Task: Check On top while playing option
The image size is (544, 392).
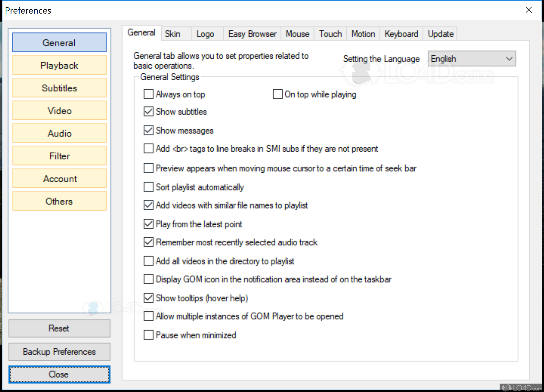Action: click(277, 94)
